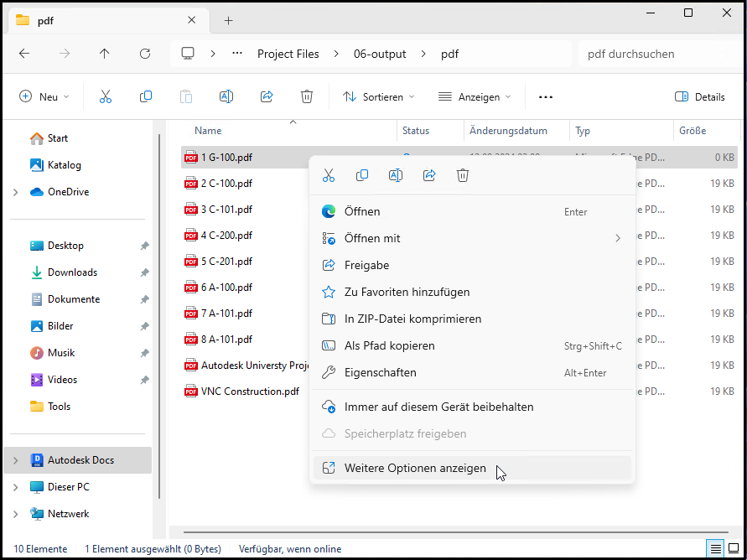Click the chevron after 06-output in the address bar
747x560 pixels.
click(x=423, y=54)
